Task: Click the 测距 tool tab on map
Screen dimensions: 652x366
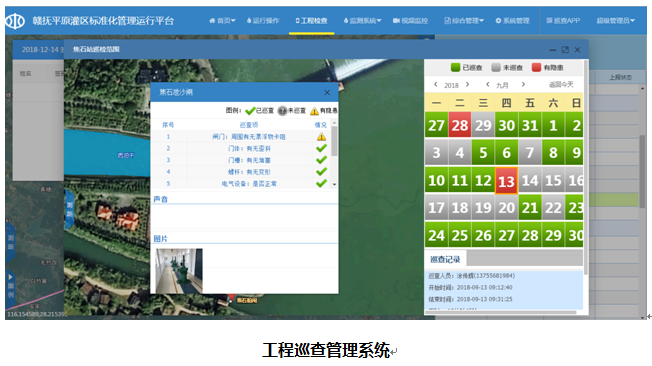Action: pyautogui.click(x=69, y=209)
